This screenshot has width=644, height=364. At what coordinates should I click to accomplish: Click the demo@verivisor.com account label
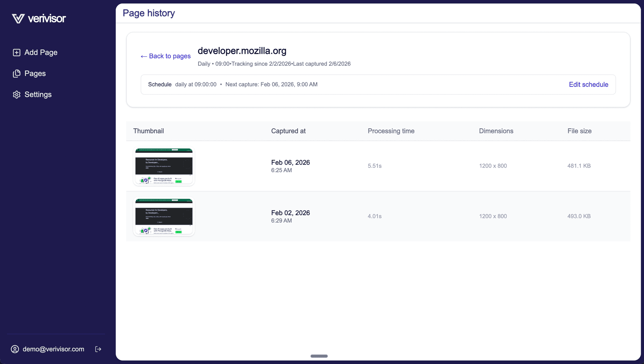click(53, 349)
